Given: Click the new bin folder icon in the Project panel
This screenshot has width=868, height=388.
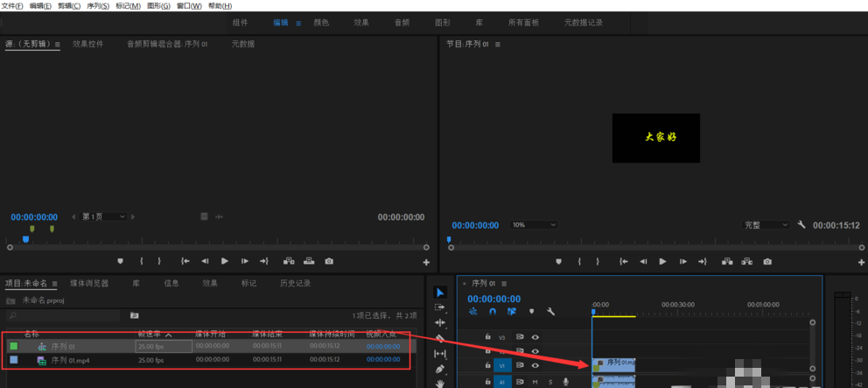Looking at the screenshot, I should click(135, 314).
